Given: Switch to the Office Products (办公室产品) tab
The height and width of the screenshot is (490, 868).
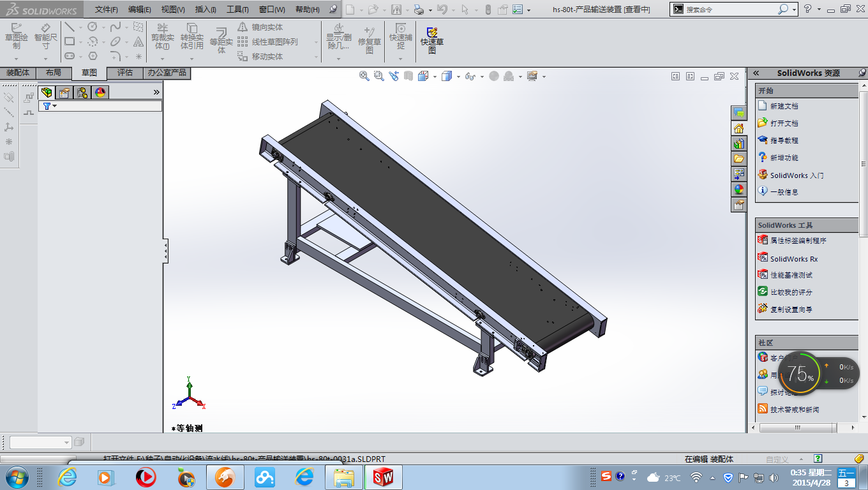Looking at the screenshot, I should point(167,73).
